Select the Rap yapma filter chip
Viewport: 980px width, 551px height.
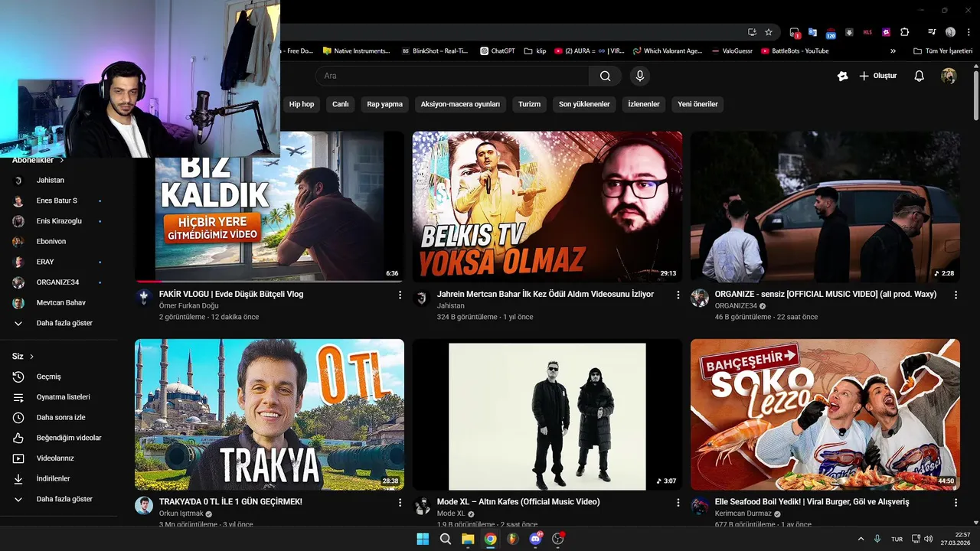pos(384,104)
